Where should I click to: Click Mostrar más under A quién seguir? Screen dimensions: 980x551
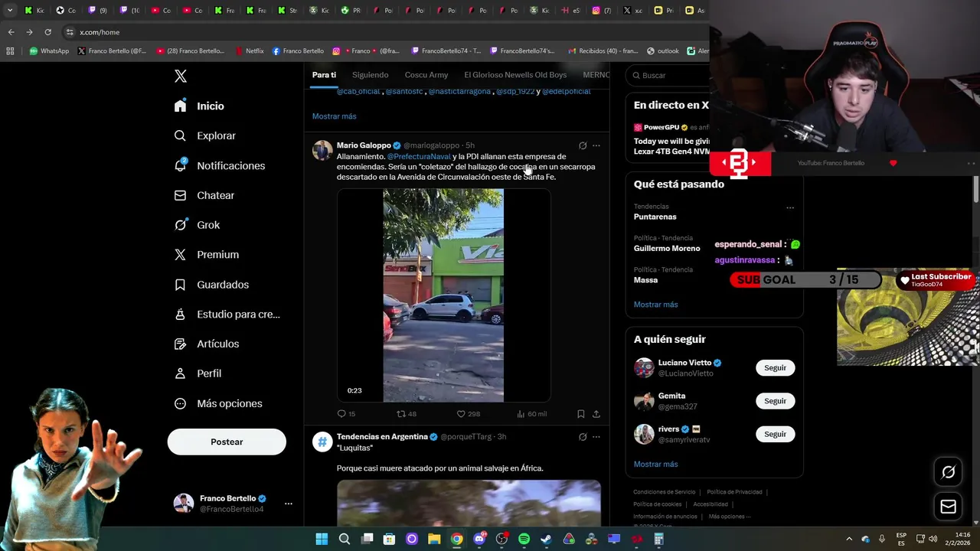tap(655, 465)
